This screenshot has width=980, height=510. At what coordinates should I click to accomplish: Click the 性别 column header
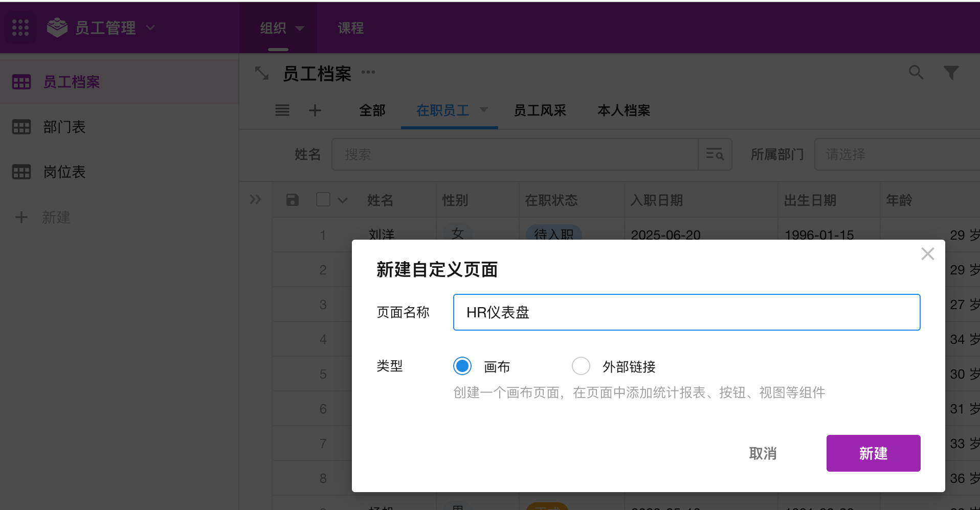pyautogui.click(x=455, y=200)
